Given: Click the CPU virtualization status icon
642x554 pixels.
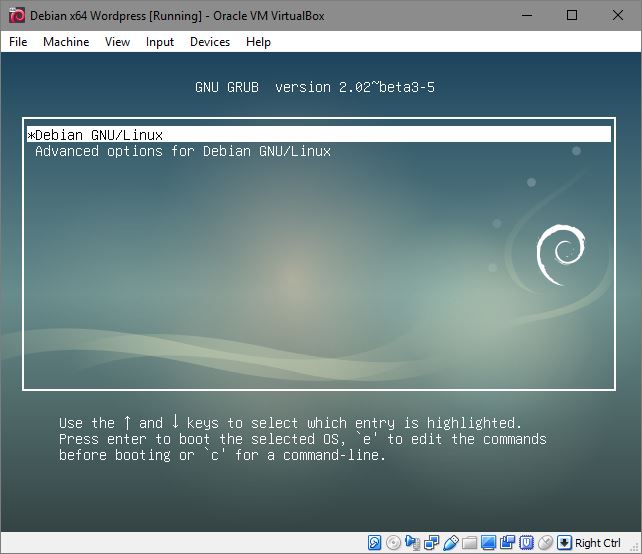Looking at the screenshot, I should (x=527, y=543).
